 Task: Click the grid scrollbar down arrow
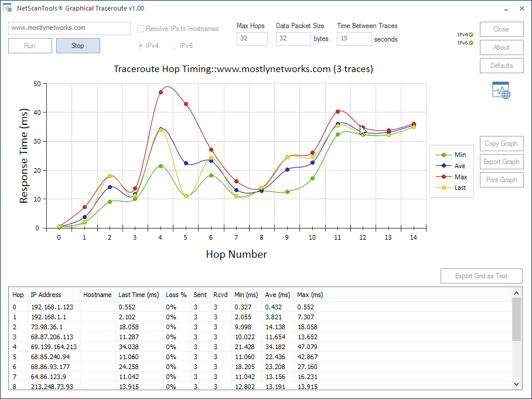[516, 384]
